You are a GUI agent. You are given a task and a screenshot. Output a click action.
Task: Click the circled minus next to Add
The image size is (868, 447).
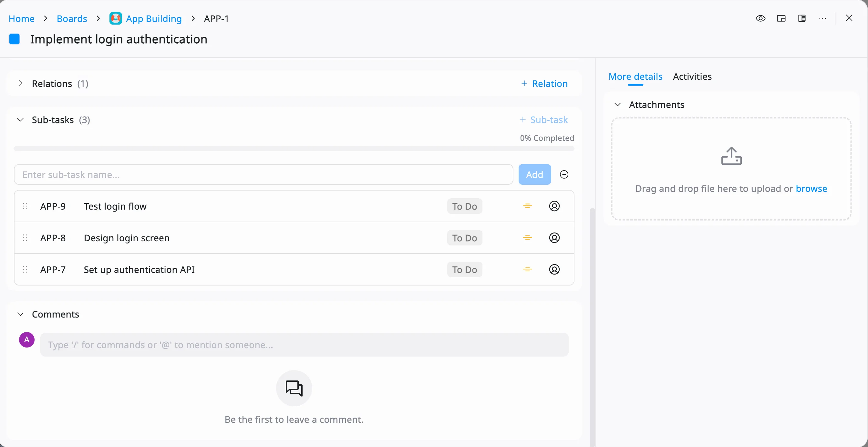click(564, 175)
